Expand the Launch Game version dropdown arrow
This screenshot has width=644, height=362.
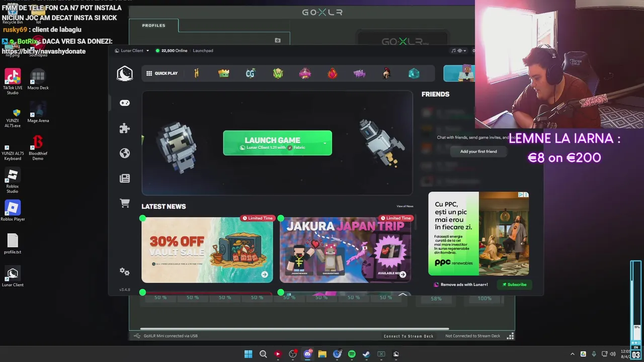coord(325,143)
